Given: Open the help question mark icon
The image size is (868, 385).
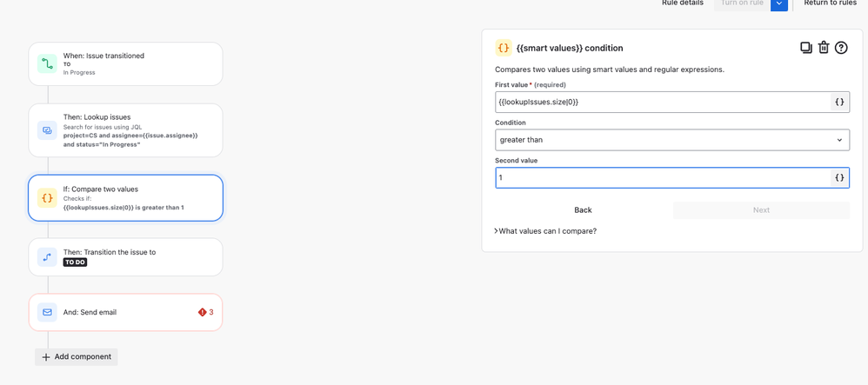Looking at the screenshot, I should 841,48.
